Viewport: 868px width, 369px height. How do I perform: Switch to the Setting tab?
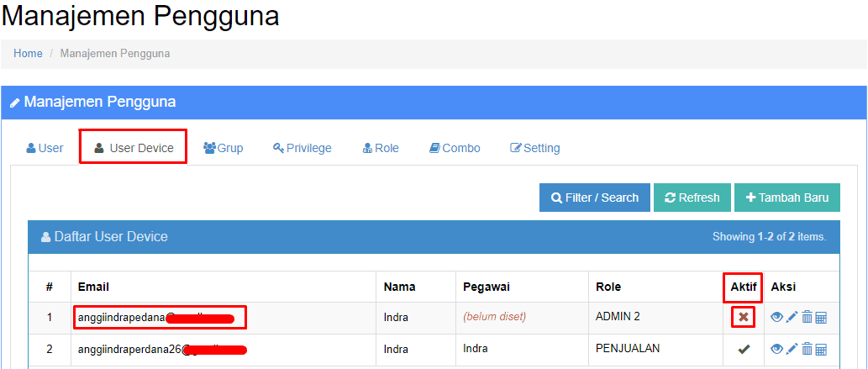coord(535,148)
